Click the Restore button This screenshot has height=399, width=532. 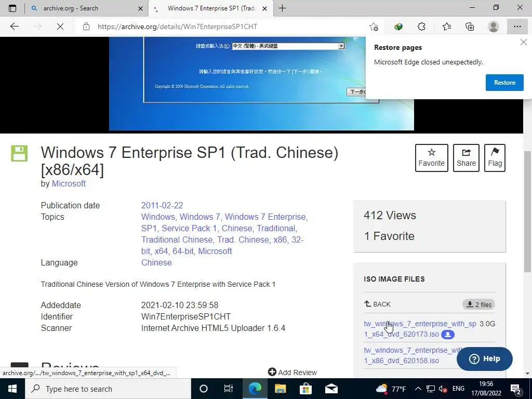(x=504, y=83)
